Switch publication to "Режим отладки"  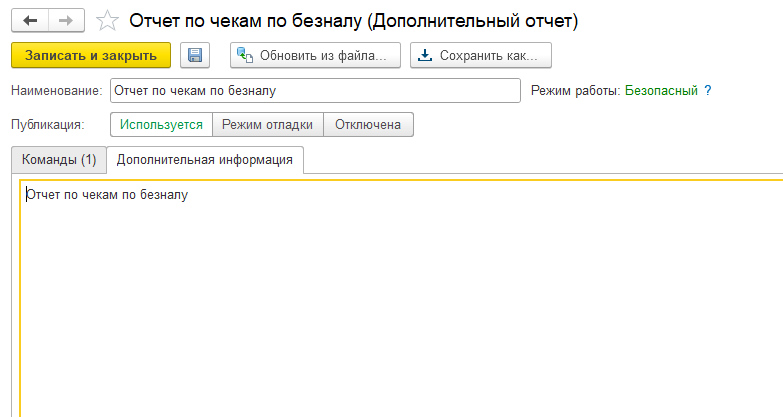click(267, 125)
